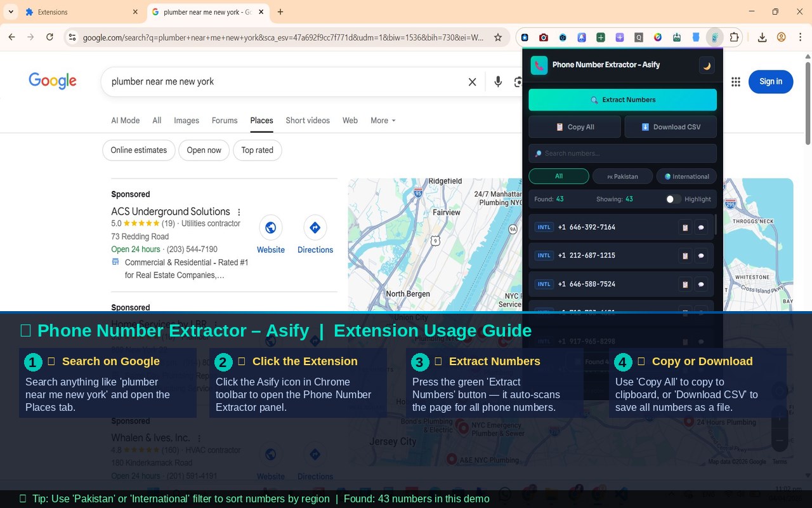Click the address bar URL
The image size is (812, 508).
[284, 37]
